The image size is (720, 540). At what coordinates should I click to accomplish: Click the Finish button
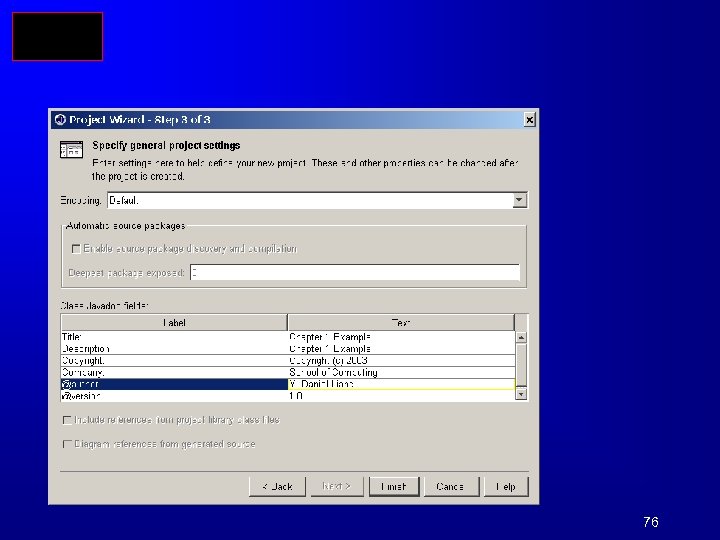pos(394,487)
